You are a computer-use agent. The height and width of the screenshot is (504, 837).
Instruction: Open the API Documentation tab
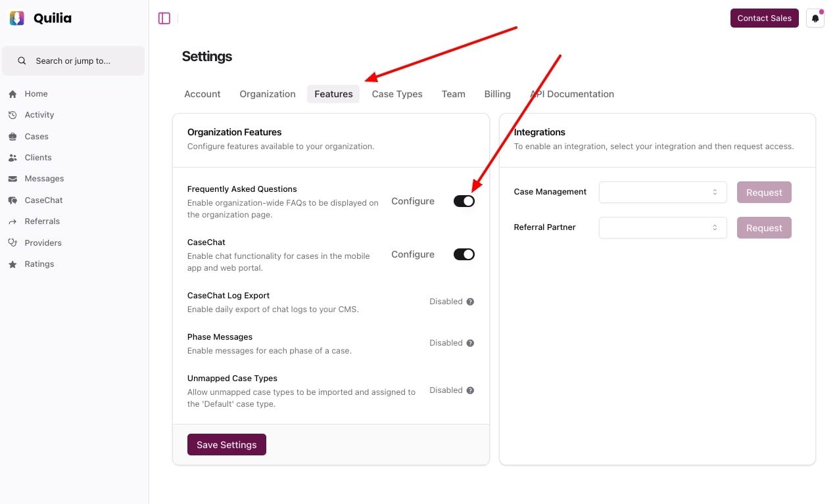572,94
